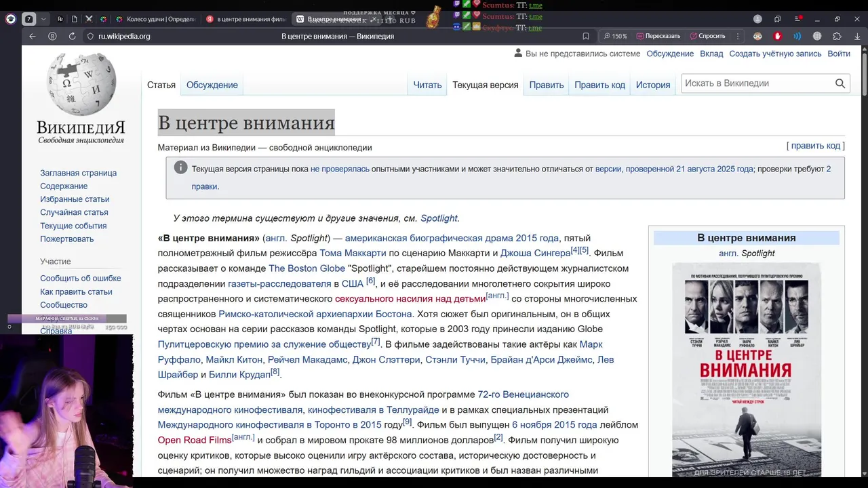
Task: Click the Спросить ask button
Action: [707, 36]
